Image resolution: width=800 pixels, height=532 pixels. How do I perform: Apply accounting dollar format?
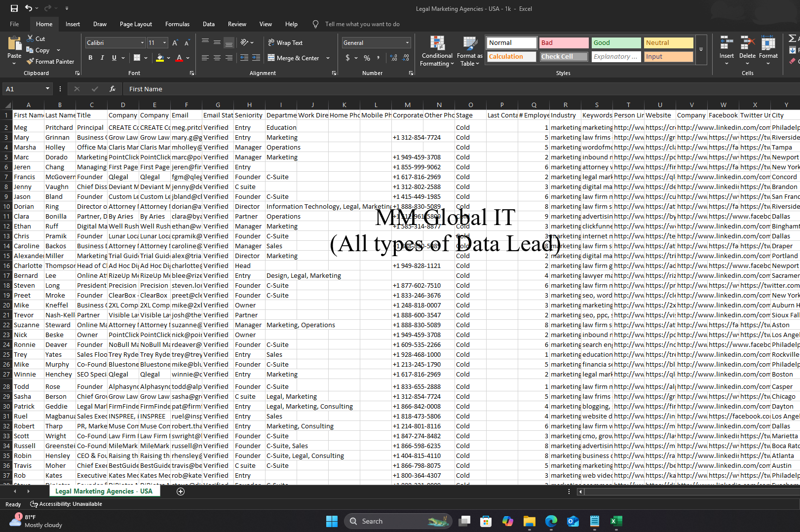pos(347,58)
